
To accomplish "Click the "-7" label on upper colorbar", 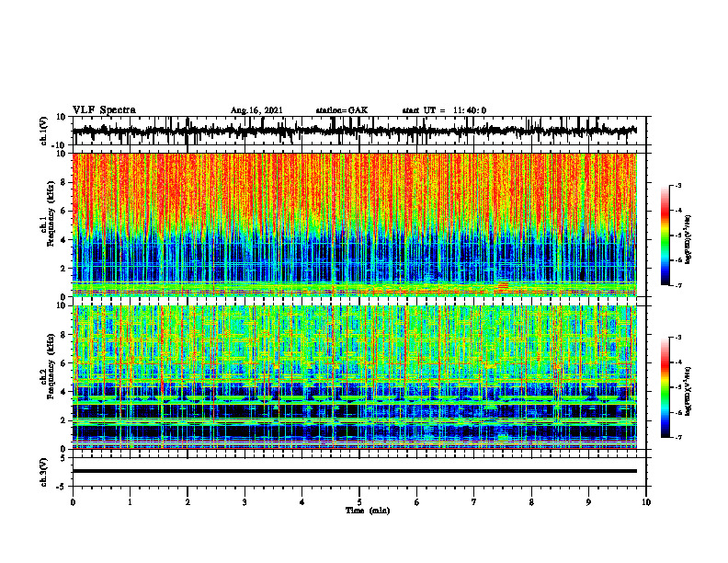I will click(678, 285).
